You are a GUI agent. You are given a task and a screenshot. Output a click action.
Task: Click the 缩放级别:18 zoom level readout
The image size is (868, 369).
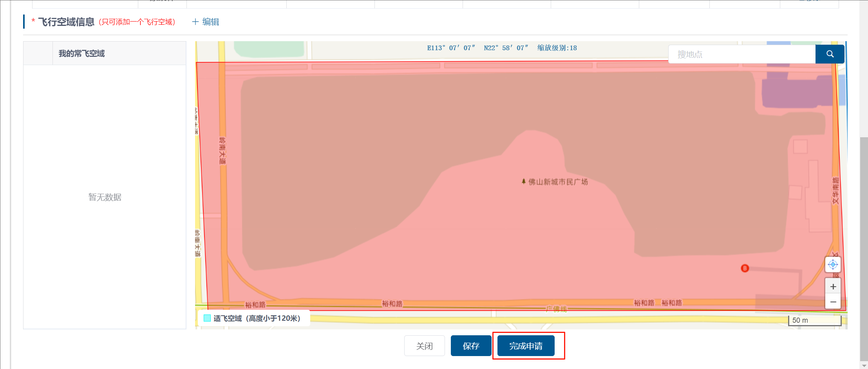[x=557, y=48]
